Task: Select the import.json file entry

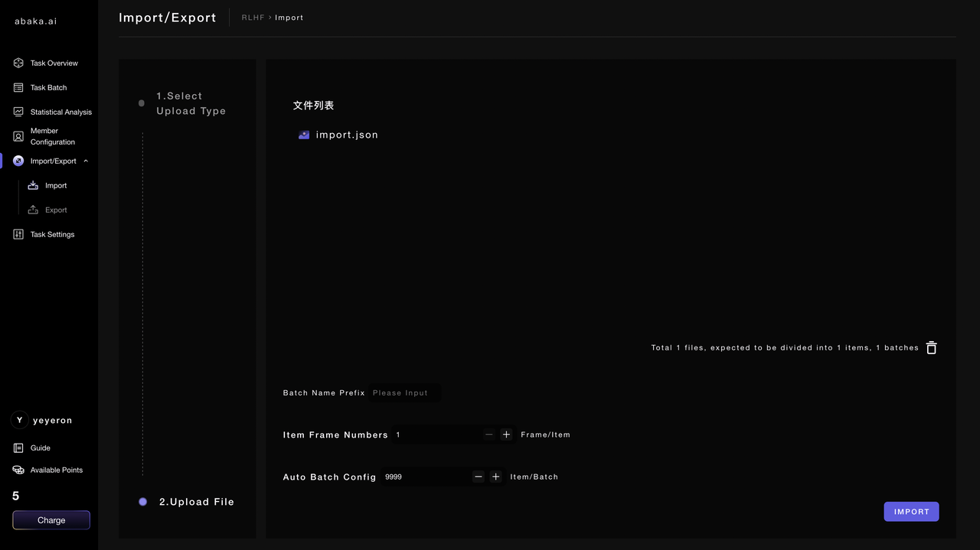Action: click(x=346, y=135)
